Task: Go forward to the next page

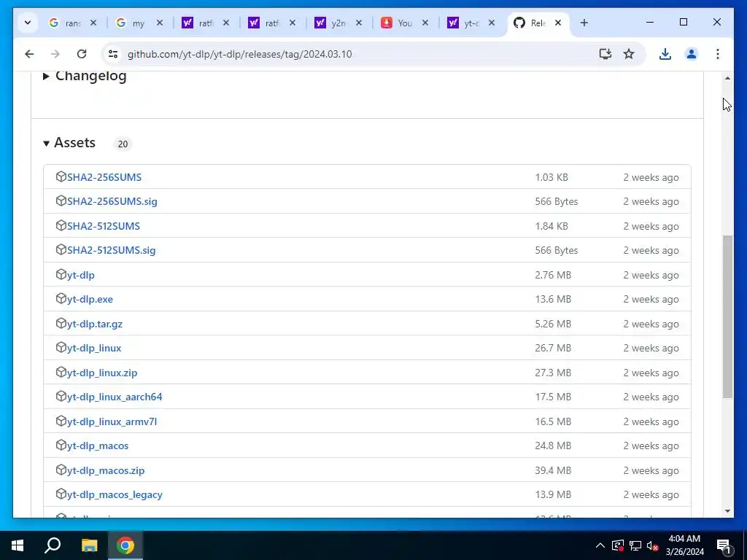Action: (x=55, y=54)
